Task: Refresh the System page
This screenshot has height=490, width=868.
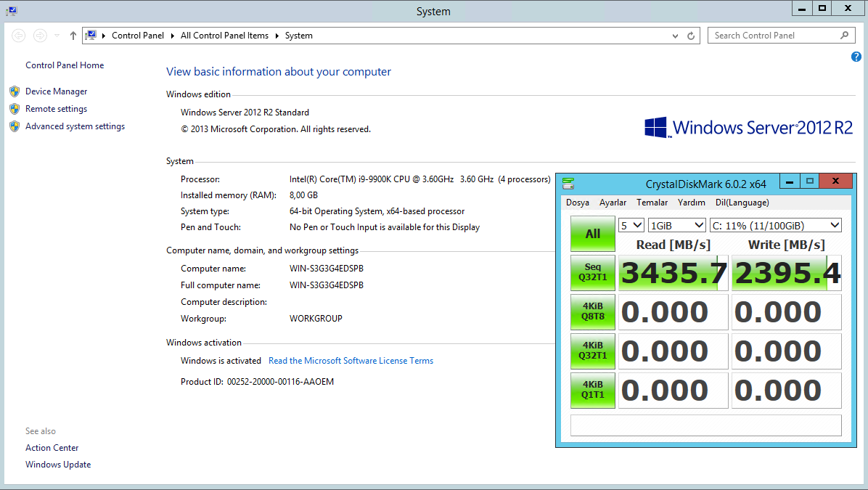Action: 691,36
